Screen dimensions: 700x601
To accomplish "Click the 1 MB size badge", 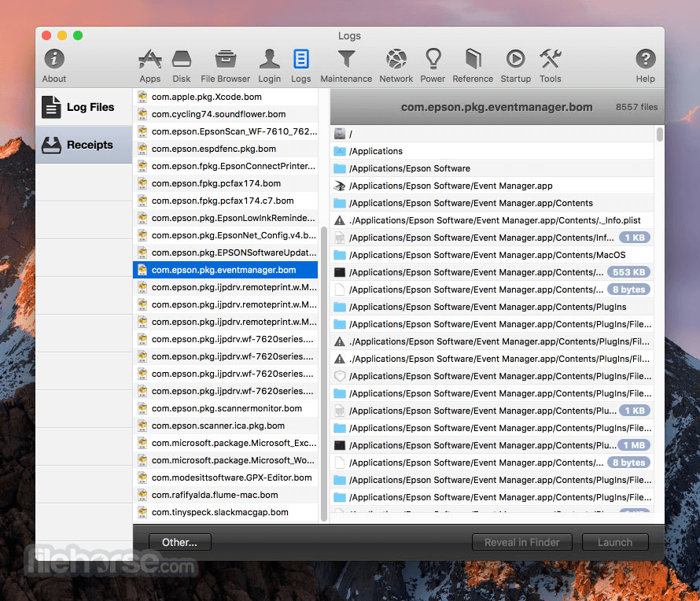I will 634,445.
